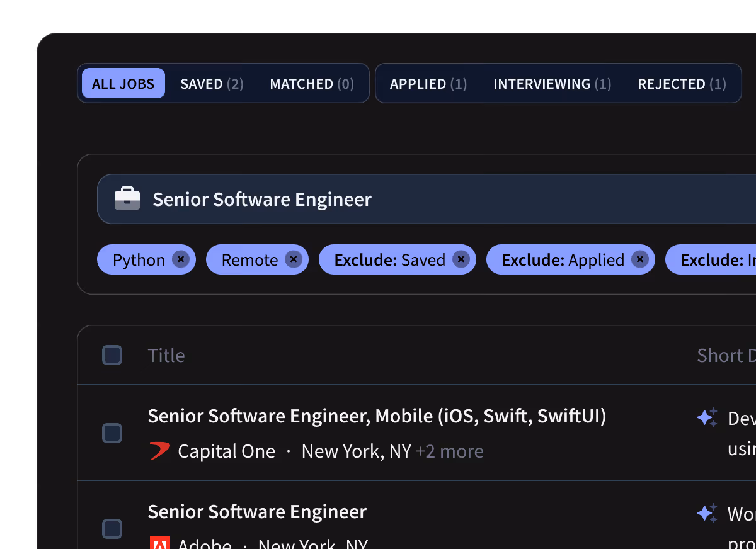The width and height of the screenshot is (756, 549).
Task: Click the Capital One company name
Action: click(x=227, y=451)
